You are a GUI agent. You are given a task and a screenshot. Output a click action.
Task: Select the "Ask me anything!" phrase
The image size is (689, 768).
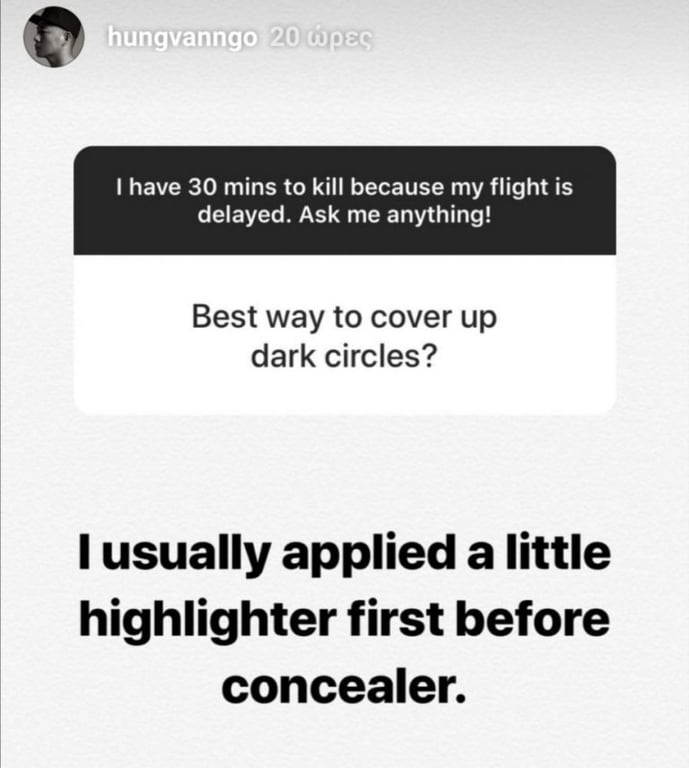pyautogui.click(x=395, y=215)
